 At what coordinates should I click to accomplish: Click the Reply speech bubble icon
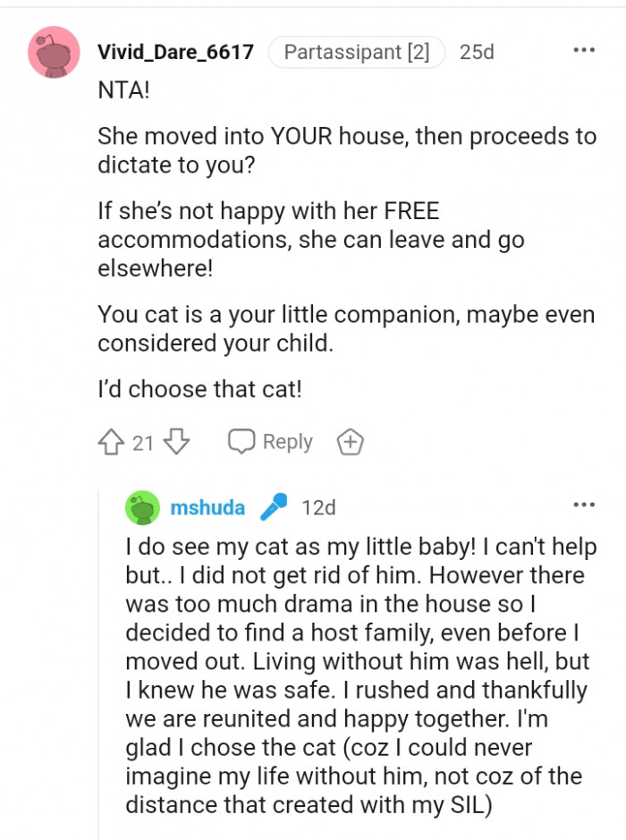click(x=240, y=440)
